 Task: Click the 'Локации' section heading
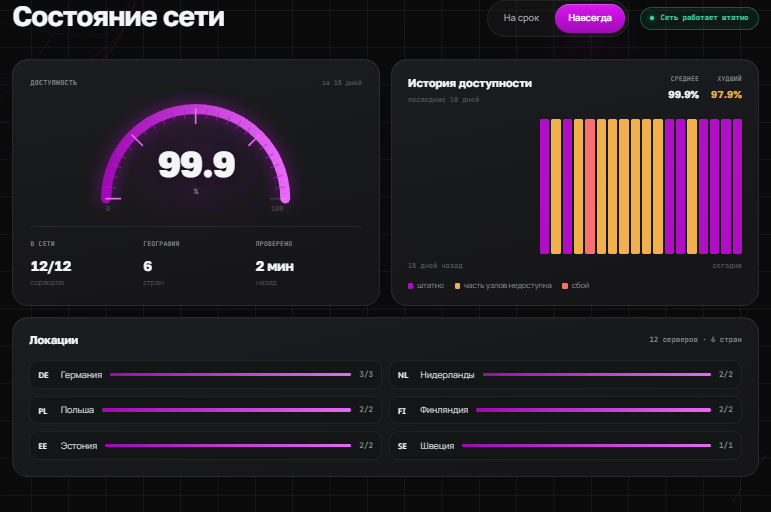(54, 340)
